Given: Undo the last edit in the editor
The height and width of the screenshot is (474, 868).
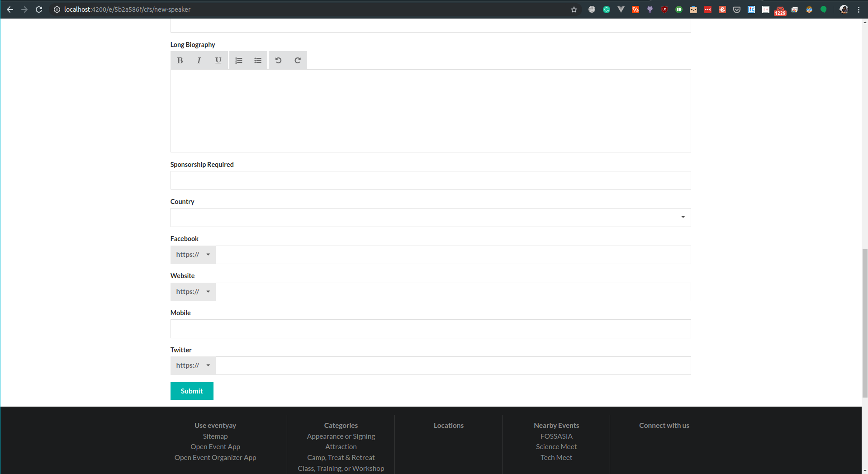Looking at the screenshot, I should 278,60.
